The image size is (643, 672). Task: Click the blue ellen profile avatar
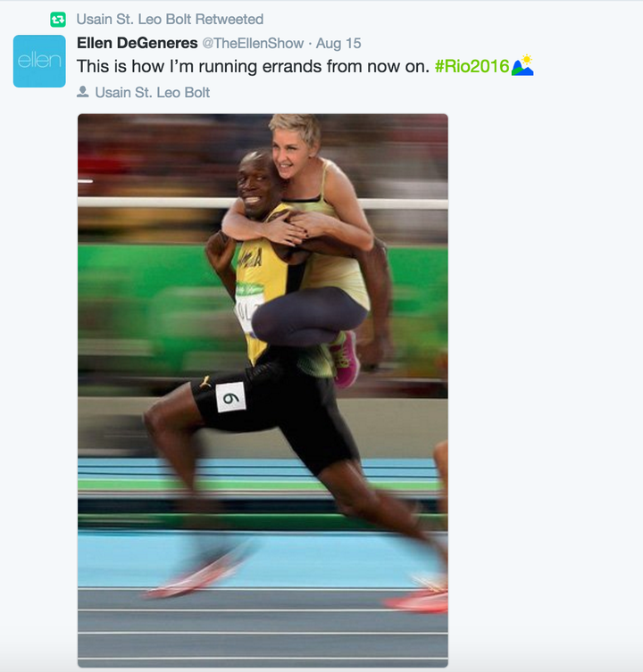click(x=39, y=62)
